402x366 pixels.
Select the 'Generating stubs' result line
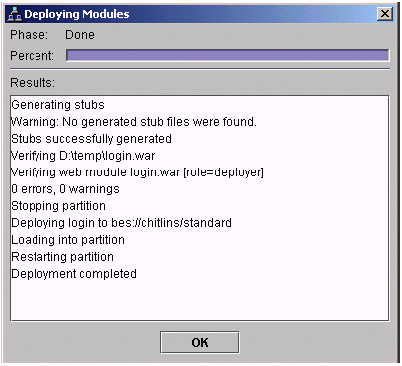point(58,105)
